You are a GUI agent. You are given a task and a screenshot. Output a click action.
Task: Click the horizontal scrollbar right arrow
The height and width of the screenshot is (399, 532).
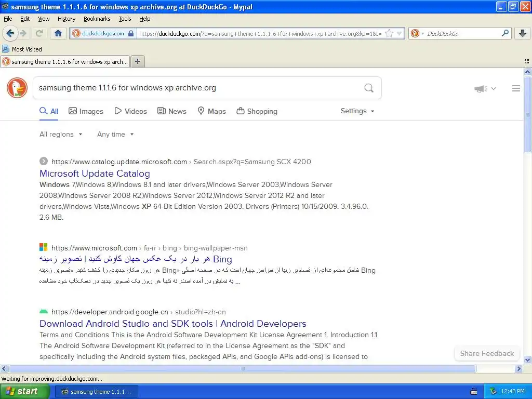(519, 368)
